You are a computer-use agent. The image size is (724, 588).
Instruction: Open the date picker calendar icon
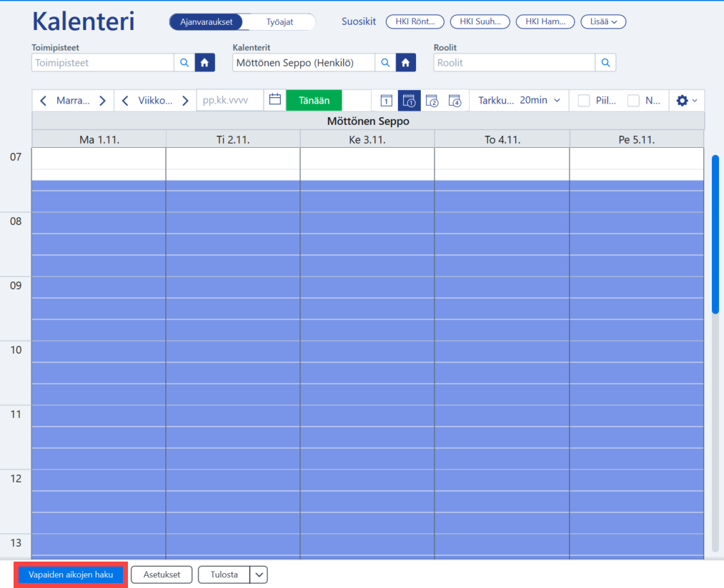[274, 100]
